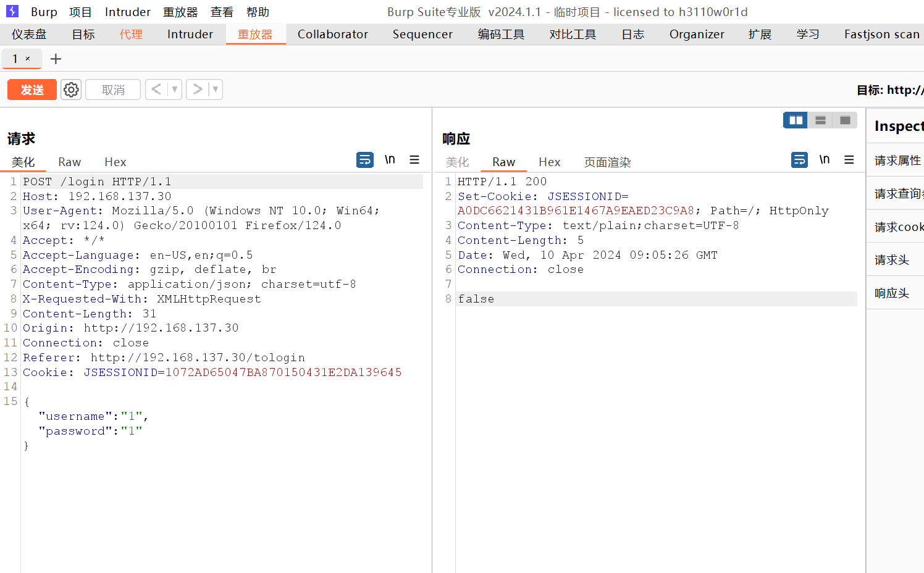Click the 发送 send button
Image resolution: width=924 pixels, height=573 pixels.
[x=32, y=90]
